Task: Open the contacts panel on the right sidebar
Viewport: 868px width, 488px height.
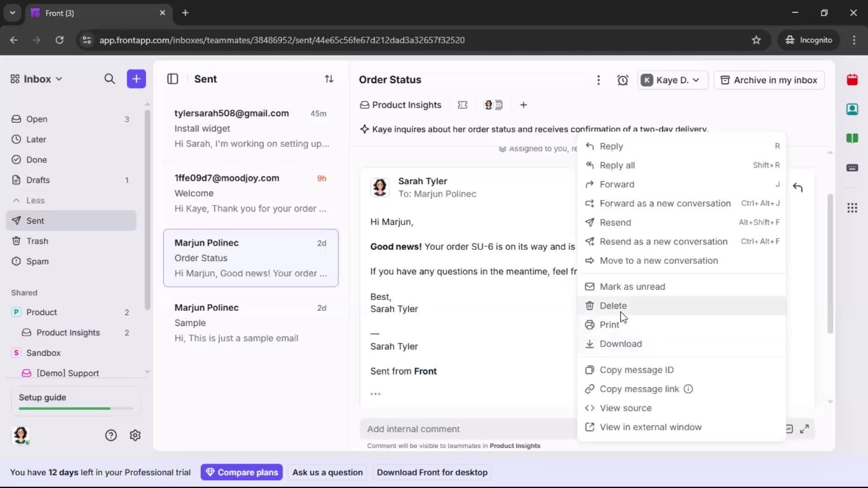Action: [853, 109]
